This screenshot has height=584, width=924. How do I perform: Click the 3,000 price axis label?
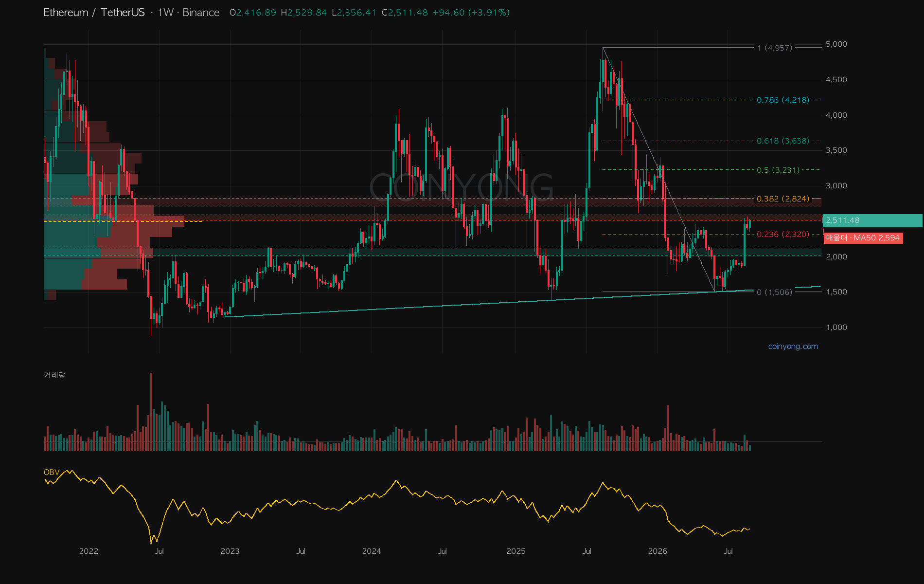tap(836, 186)
